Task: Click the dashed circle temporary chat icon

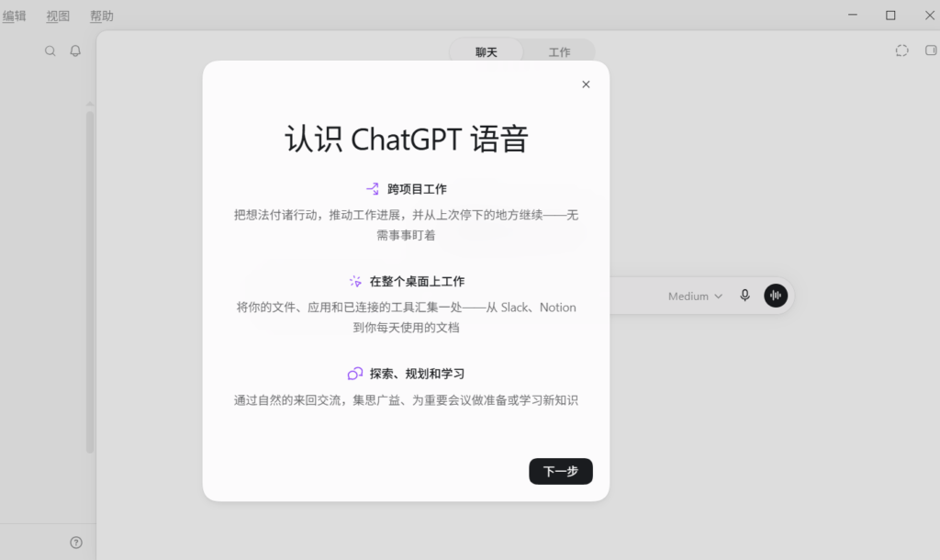Action: pyautogui.click(x=901, y=51)
